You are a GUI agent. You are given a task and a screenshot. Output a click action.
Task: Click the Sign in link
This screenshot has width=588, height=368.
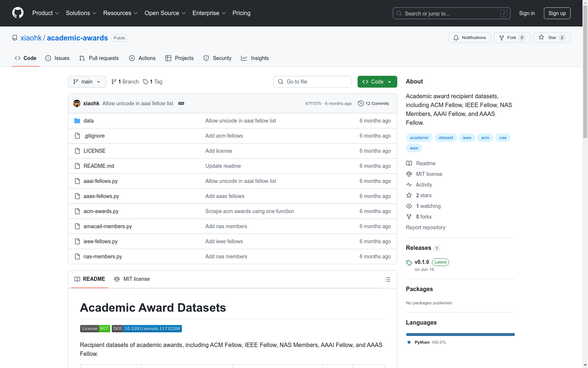pyautogui.click(x=527, y=13)
